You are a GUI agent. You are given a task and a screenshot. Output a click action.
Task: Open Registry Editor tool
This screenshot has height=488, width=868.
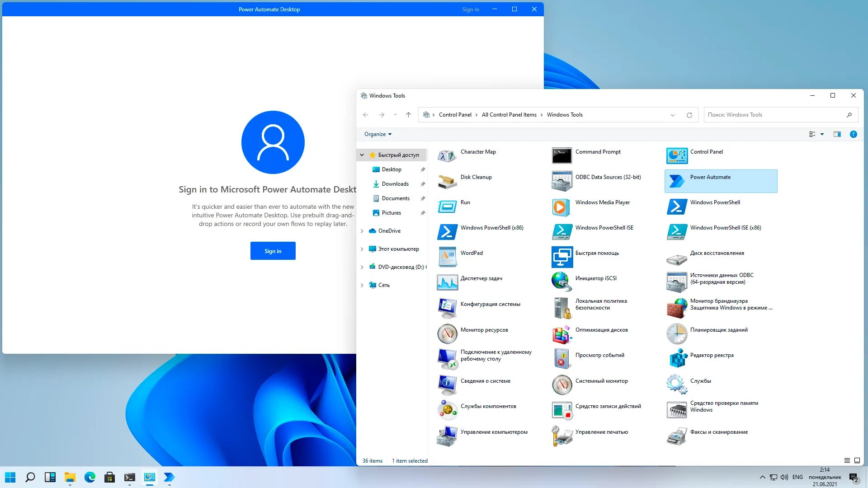tap(712, 355)
